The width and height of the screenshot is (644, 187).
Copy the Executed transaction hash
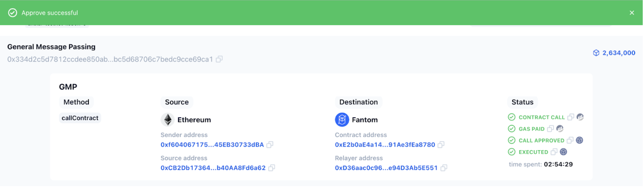click(554, 152)
